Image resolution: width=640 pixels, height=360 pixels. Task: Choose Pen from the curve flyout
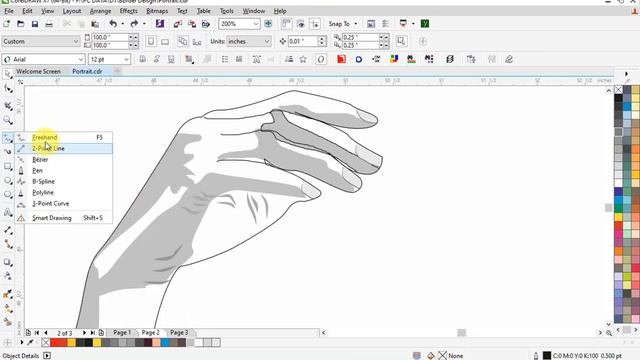point(64,171)
